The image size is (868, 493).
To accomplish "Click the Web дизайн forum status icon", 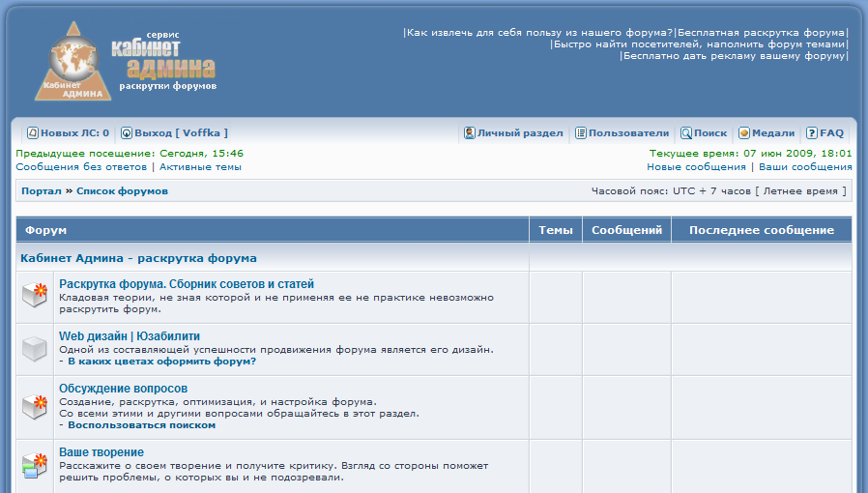I will coord(35,348).
